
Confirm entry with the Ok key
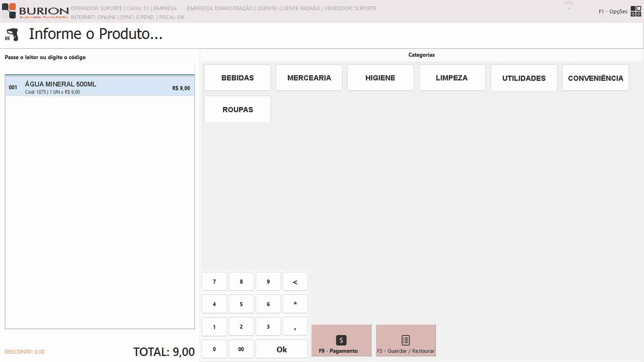coord(282,349)
